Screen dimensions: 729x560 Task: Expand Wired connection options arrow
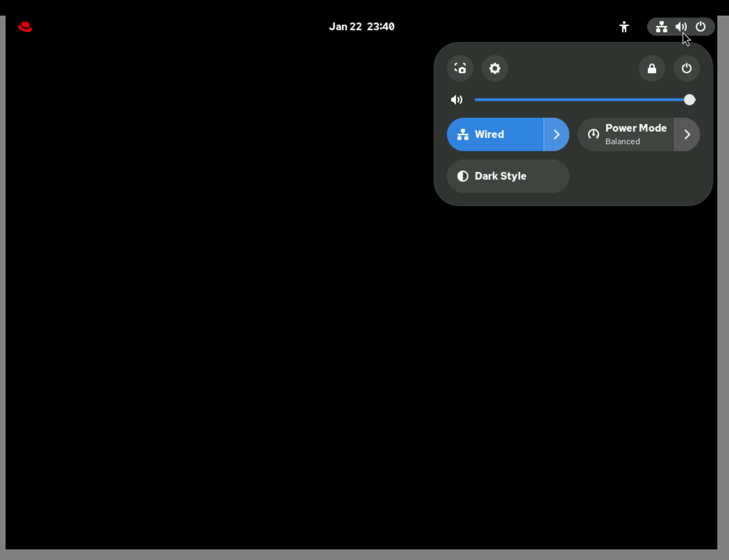[556, 135]
